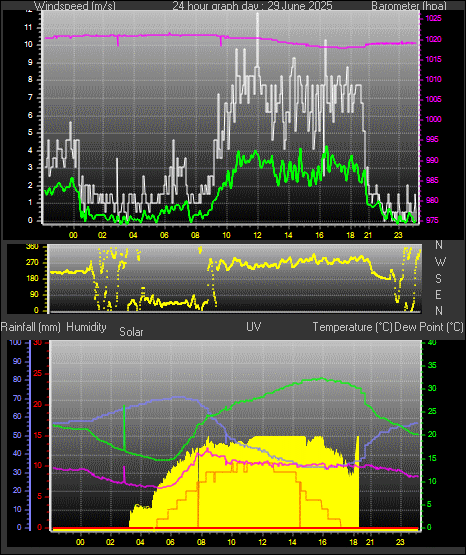Click the UV label
Viewport: 466px width, 555px height.
tap(254, 327)
